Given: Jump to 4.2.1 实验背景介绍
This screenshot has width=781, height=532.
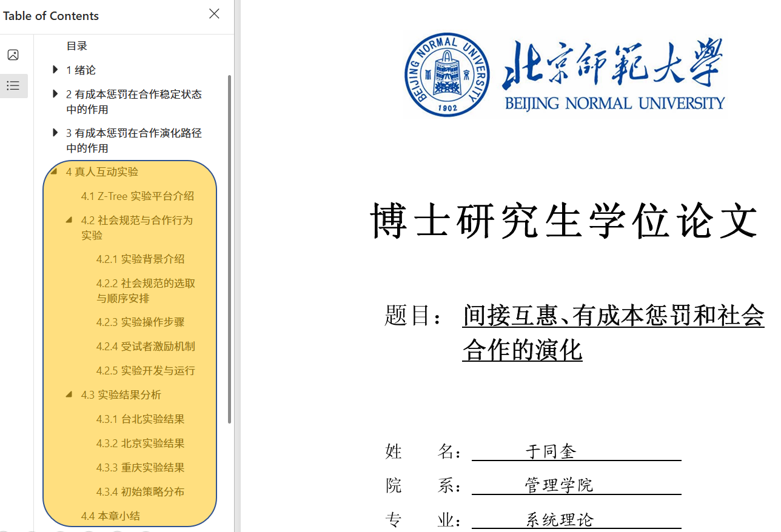Looking at the screenshot, I should [x=140, y=259].
